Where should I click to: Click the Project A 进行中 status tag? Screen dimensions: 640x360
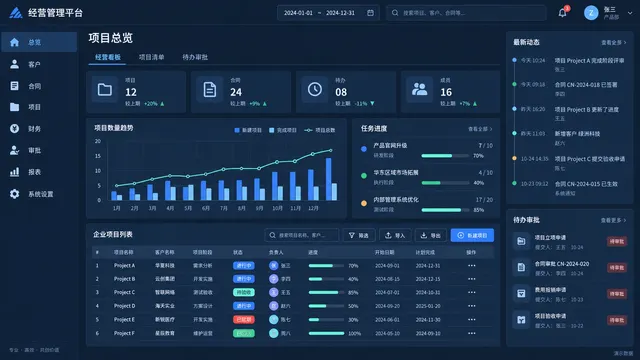244,265
